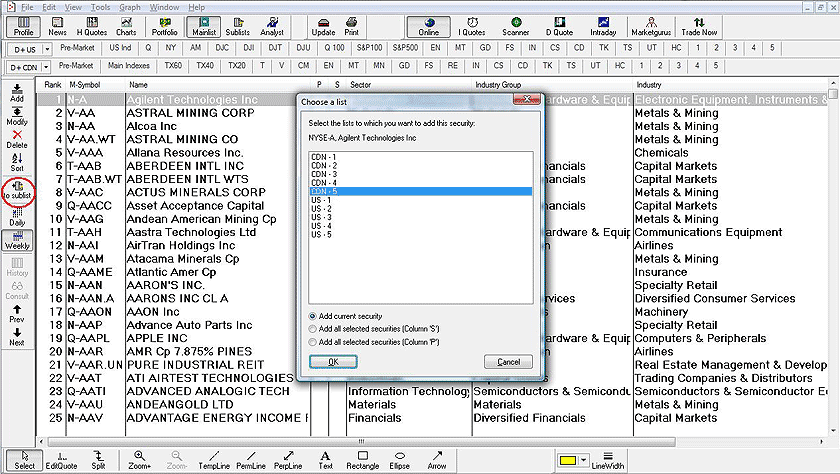Open the Tools menu
840x474 pixels.
(100, 7)
